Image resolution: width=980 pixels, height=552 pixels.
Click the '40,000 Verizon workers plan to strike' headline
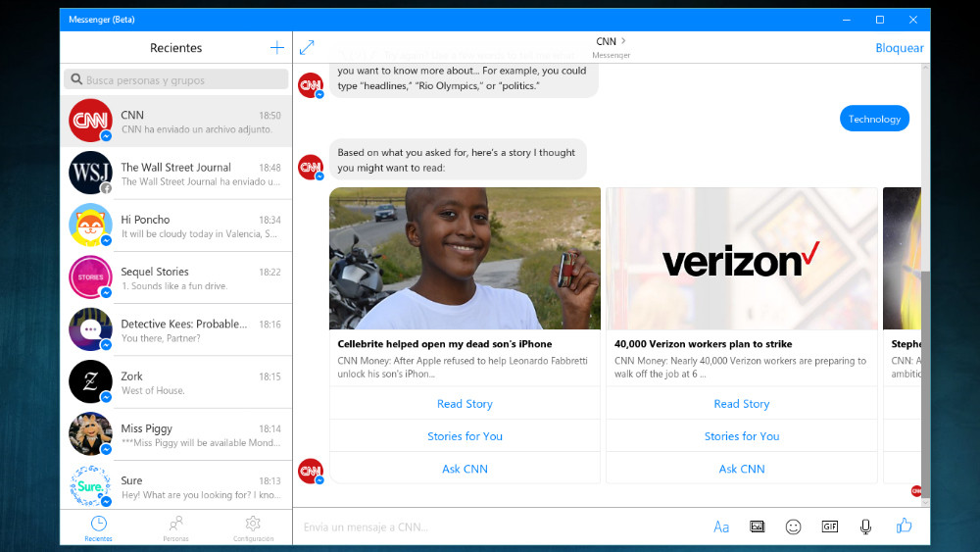pyautogui.click(x=703, y=344)
